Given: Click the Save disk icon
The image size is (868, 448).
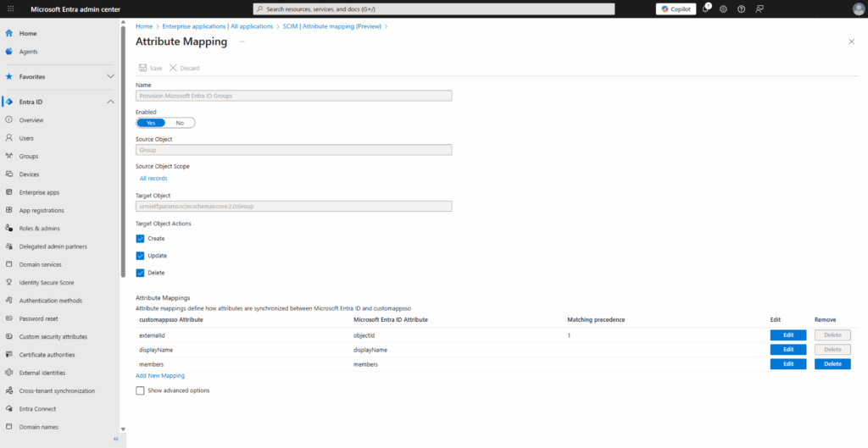Looking at the screenshot, I should pos(142,68).
